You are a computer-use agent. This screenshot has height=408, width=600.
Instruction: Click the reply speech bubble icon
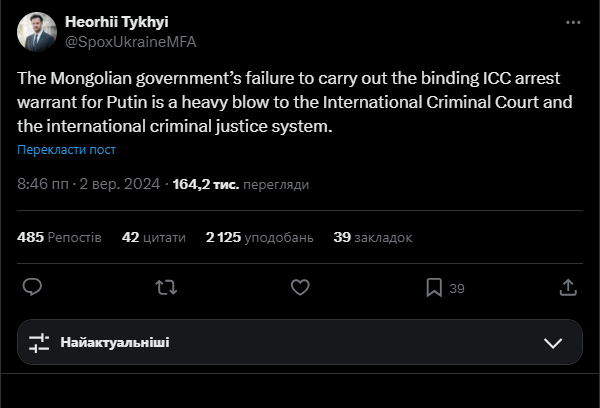click(x=32, y=287)
